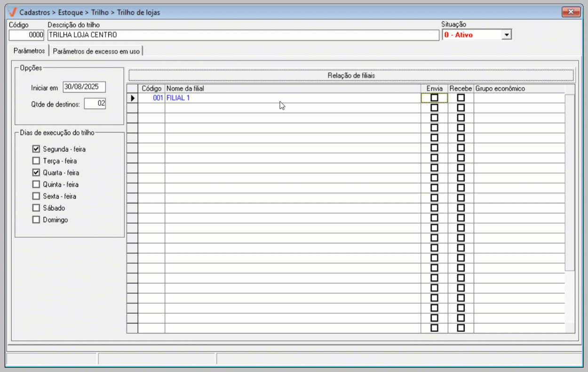Screen dimensions: 588x372
Task: Click the orange V application logo icon
Action: [13, 12]
